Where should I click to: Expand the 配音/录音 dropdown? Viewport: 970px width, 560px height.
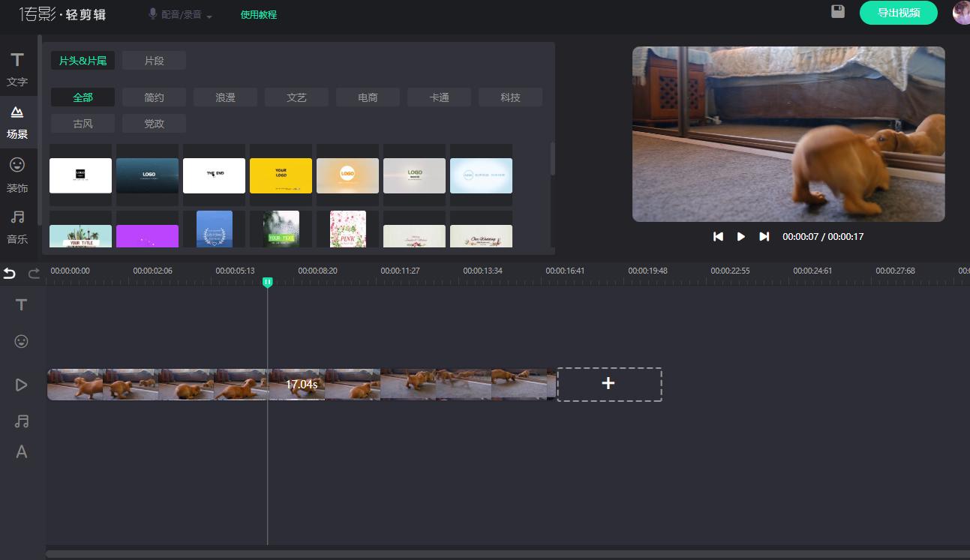coord(181,15)
